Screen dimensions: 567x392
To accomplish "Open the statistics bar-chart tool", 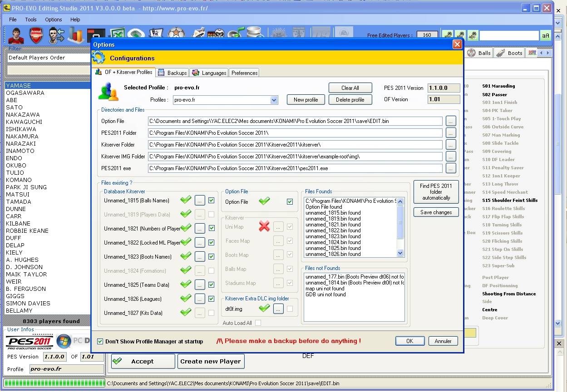I will coord(76,35).
